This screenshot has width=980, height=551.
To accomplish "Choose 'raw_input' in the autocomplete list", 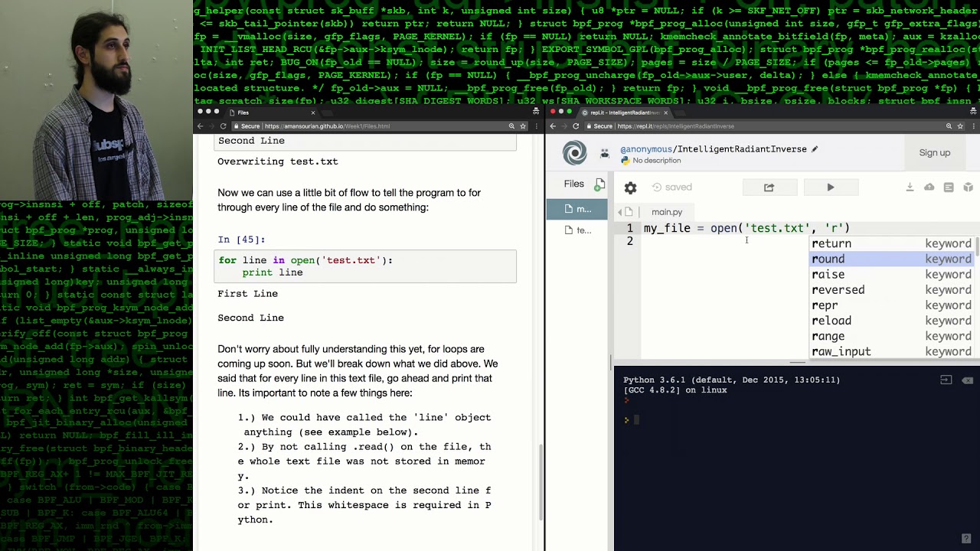I will (x=894, y=351).
